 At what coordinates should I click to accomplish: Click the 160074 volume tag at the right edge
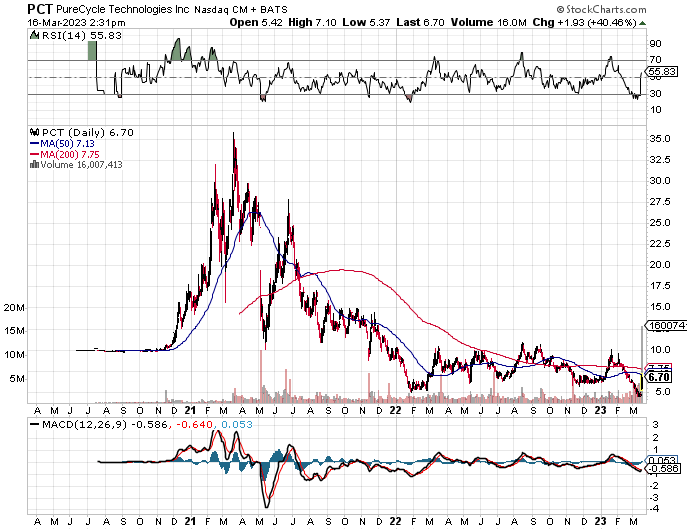click(666, 326)
